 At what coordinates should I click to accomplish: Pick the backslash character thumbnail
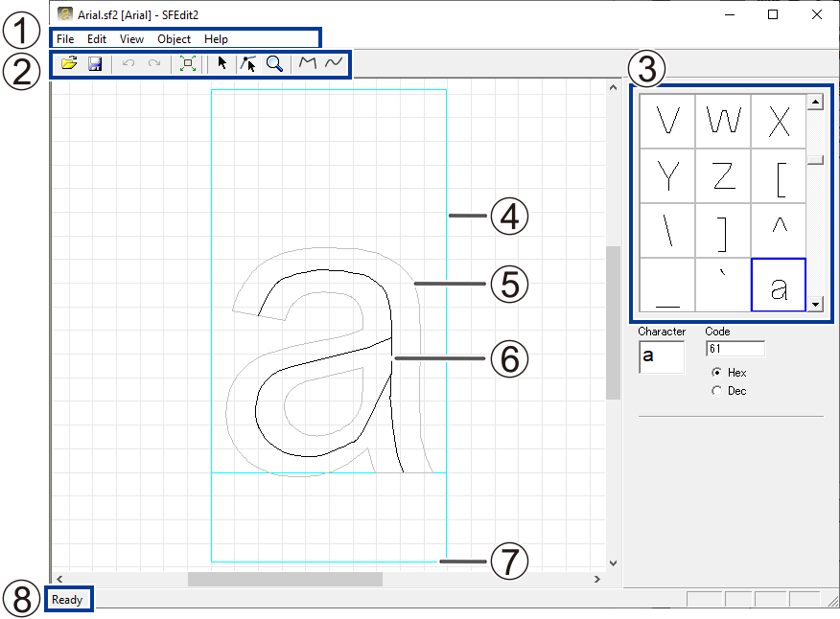pyautogui.click(x=667, y=231)
